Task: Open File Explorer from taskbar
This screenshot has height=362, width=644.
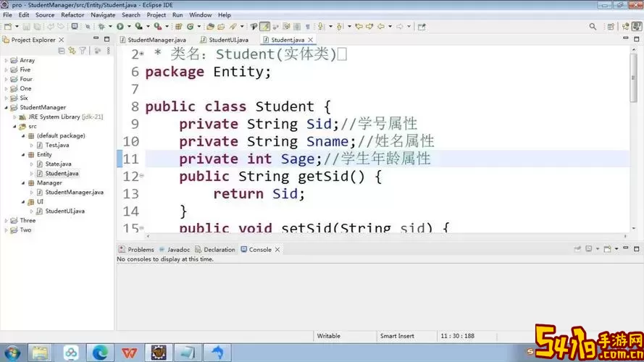Action: coord(40,353)
